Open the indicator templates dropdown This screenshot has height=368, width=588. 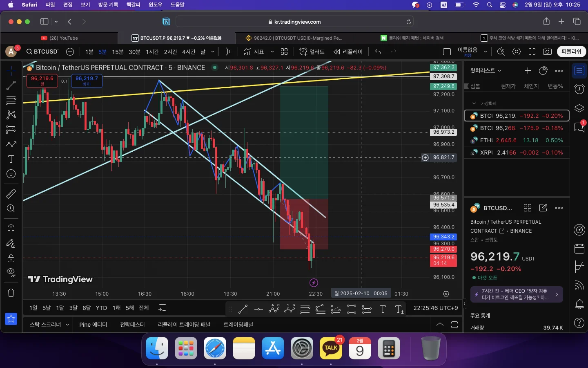(x=272, y=52)
